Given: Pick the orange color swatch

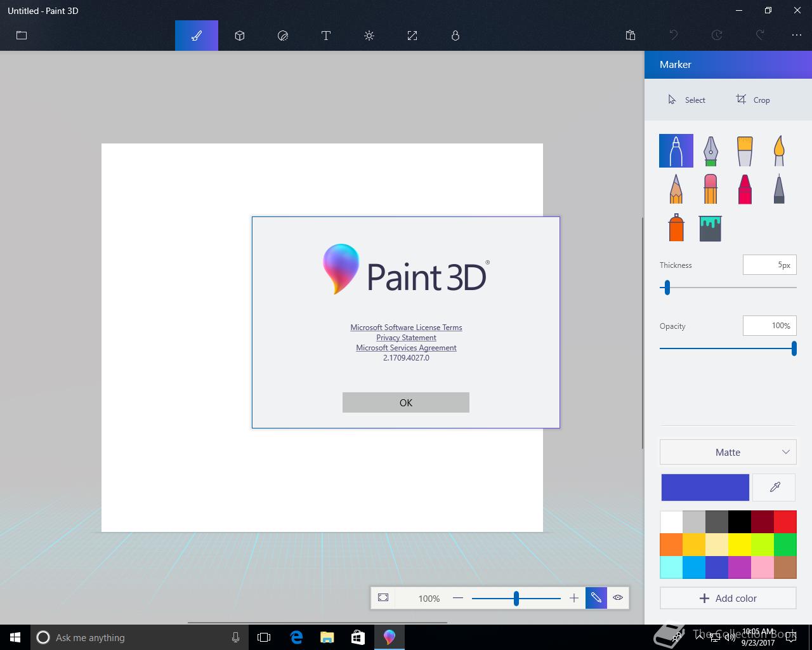Looking at the screenshot, I should pyautogui.click(x=671, y=545).
